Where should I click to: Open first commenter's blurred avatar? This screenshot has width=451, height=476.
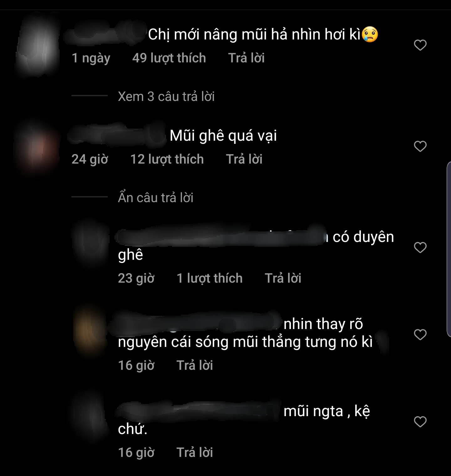click(37, 45)
